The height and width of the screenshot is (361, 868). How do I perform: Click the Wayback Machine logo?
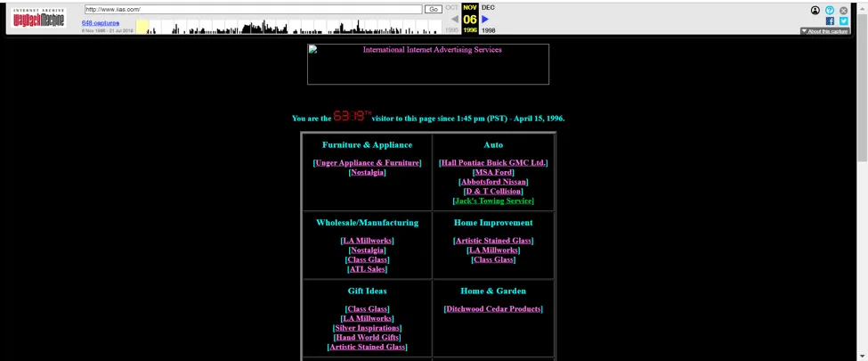(38, 18)
